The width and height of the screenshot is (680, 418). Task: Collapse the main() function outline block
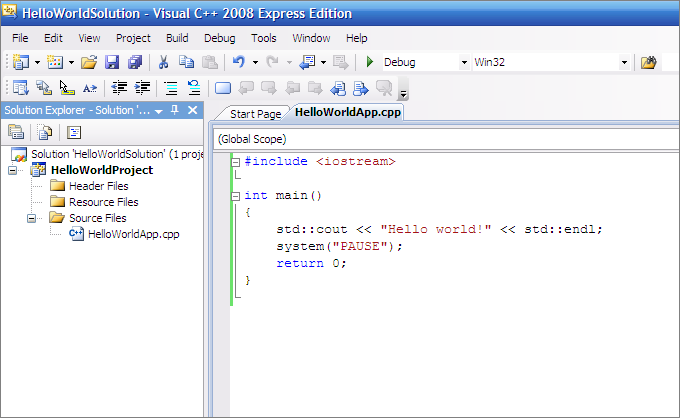point(235,196)
